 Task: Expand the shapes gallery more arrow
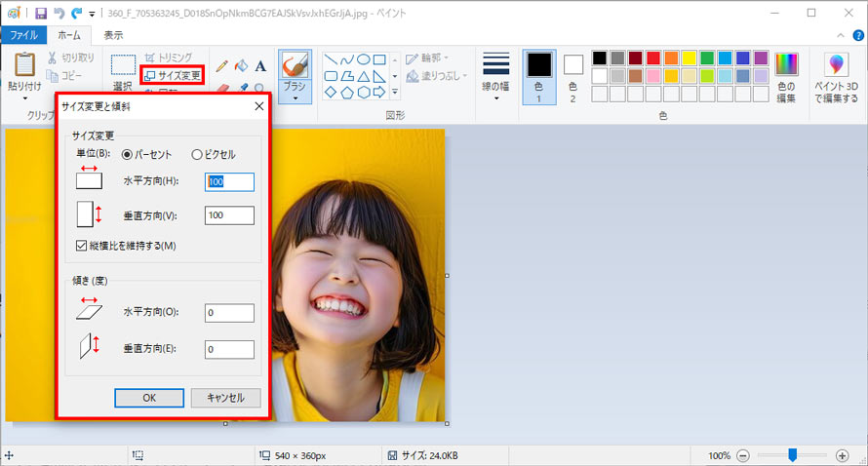pos(395,92)
